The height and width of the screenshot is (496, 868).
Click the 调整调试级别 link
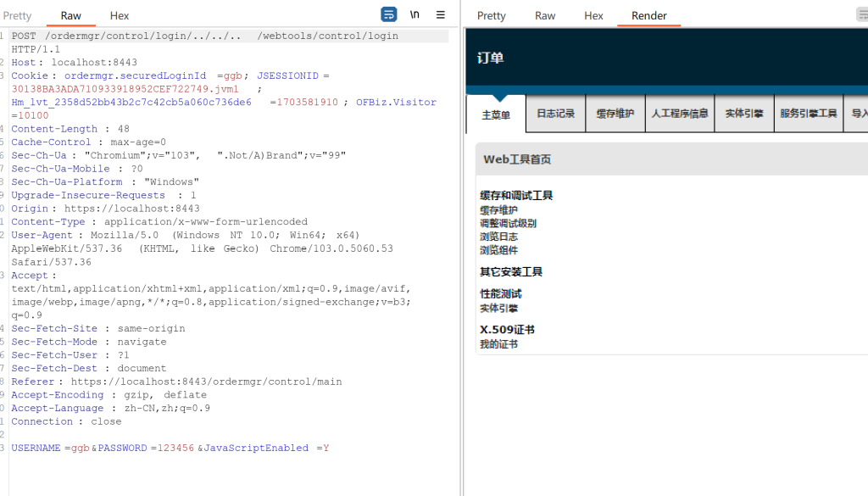point(508,224)
